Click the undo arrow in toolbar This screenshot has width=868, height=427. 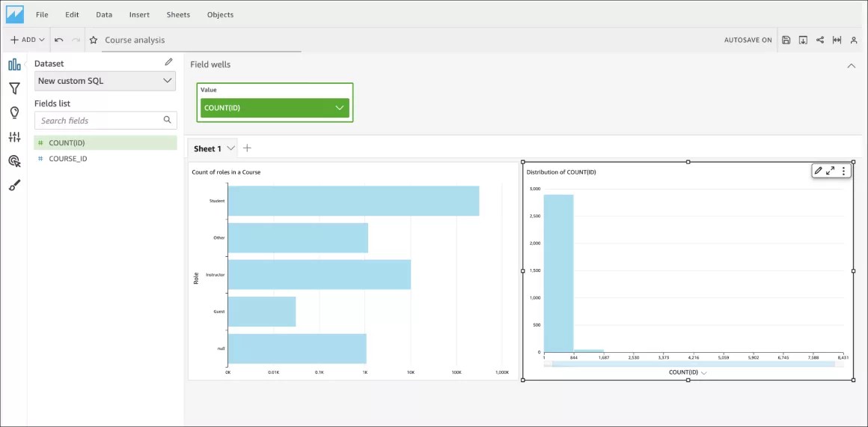pos(59,40)
